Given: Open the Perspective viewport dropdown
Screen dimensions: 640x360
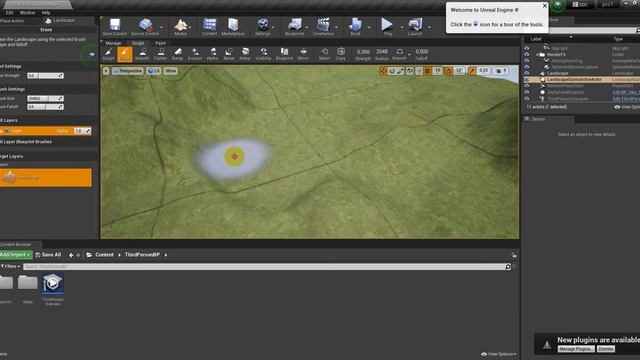Looking at the screenshot, I should tap(128, 71).
